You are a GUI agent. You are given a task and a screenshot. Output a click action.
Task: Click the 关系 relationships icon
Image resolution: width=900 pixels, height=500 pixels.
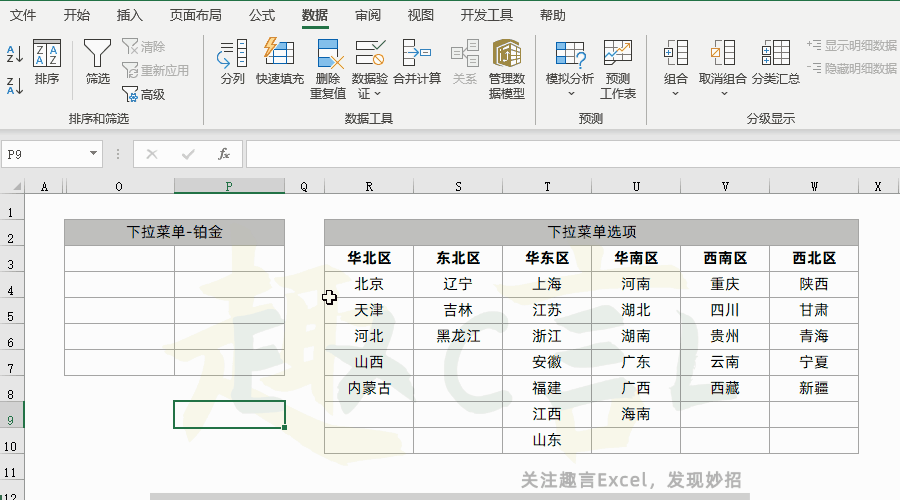(x=465, y=62)
